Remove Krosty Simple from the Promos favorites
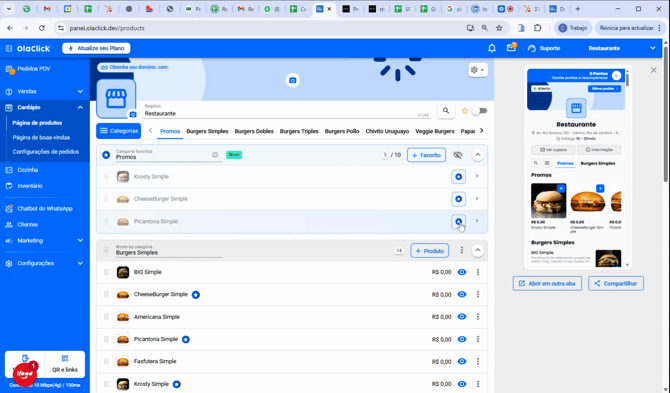Viewport: 670px width, 393px height. pyautogui.click(x=458, y=176)
